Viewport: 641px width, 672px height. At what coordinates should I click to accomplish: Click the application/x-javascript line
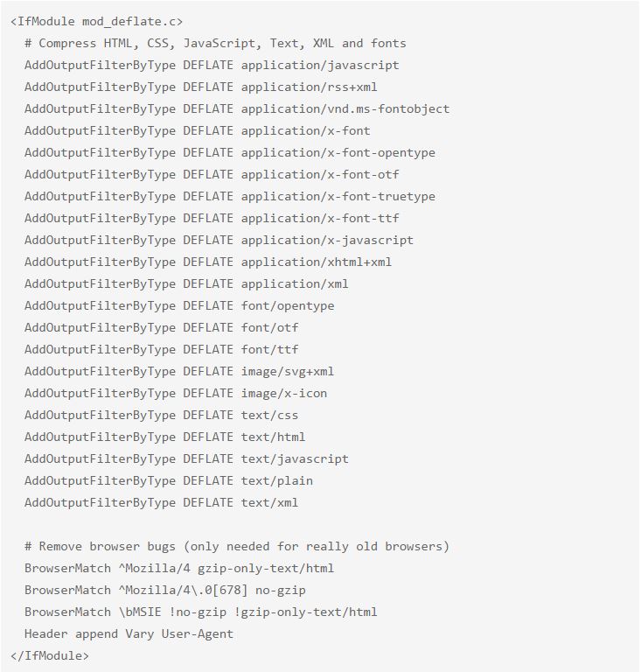coord(219,240)
